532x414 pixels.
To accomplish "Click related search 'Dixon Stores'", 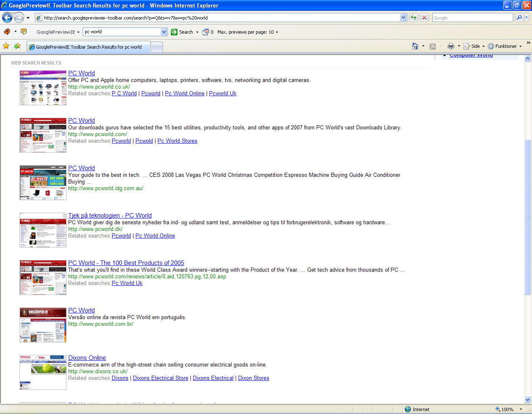I will (x=254, y=378).
